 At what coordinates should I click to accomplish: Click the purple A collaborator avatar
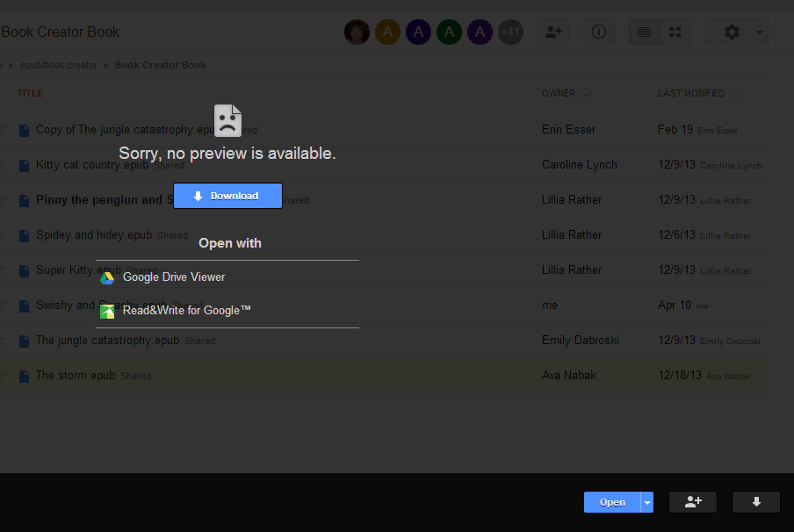coord(480,32)
